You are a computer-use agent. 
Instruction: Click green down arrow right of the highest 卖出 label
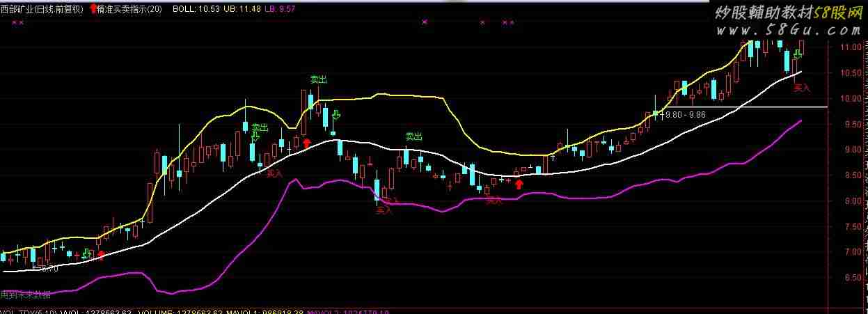tap(336, 115)
